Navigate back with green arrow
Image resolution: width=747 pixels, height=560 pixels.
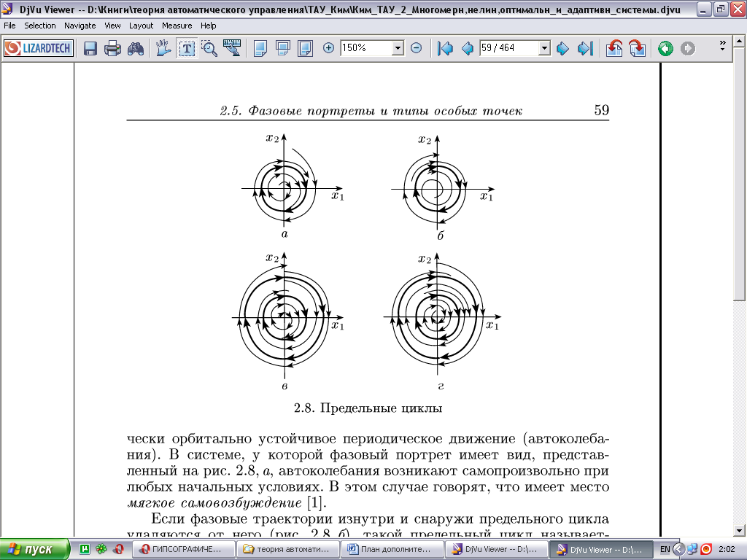665,48
